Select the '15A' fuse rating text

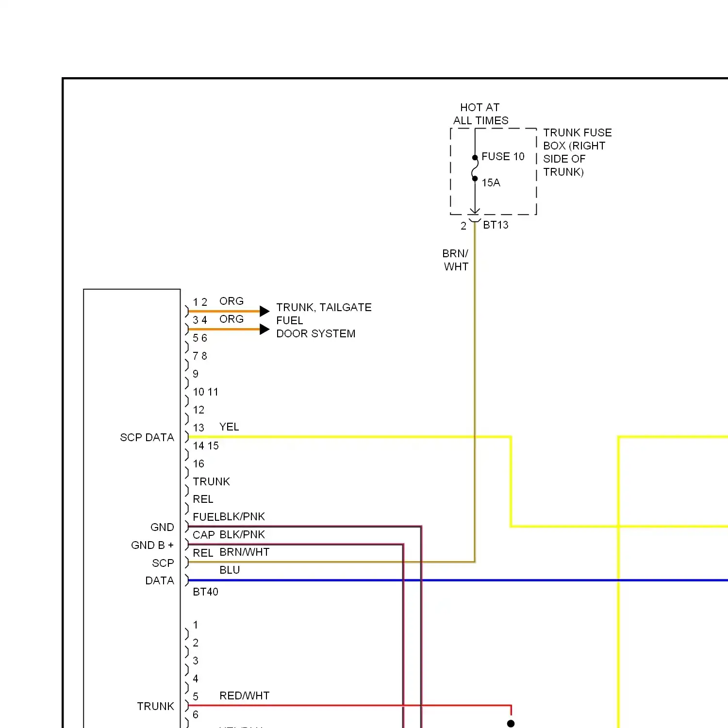coord(491,182)
